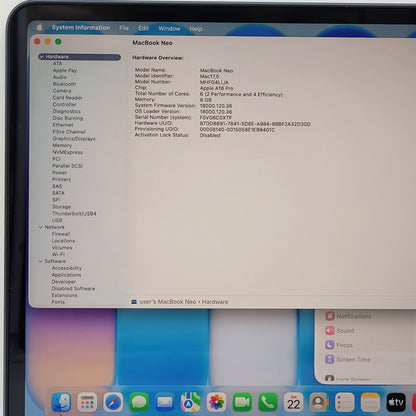The height and width of the screenshot is (416, 416).
Task: Launch Safari from the Dock
Action: (x=113, y=402)
